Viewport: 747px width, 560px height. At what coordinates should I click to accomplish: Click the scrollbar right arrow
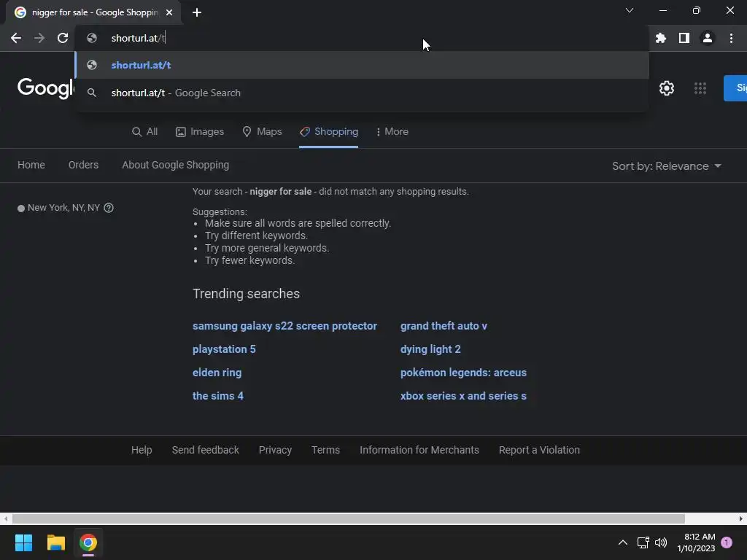pyautogui.click(x=741, y=518)
